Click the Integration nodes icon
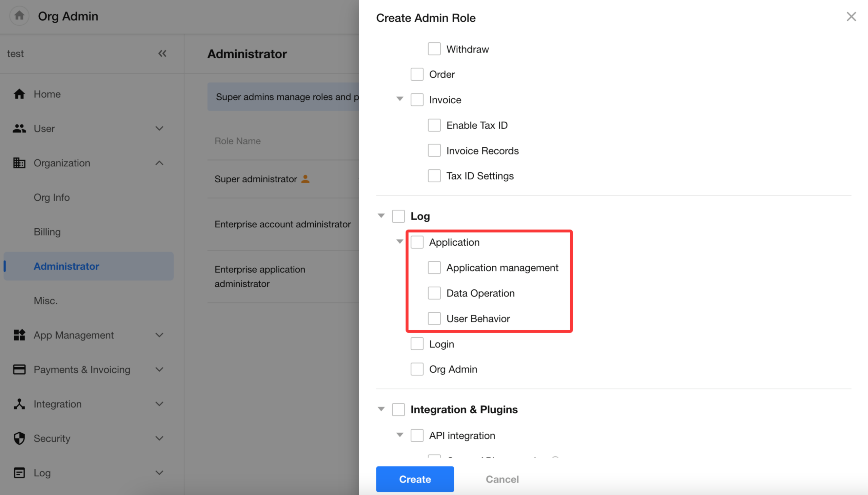The image size is (868, 495). pos(19,404)
